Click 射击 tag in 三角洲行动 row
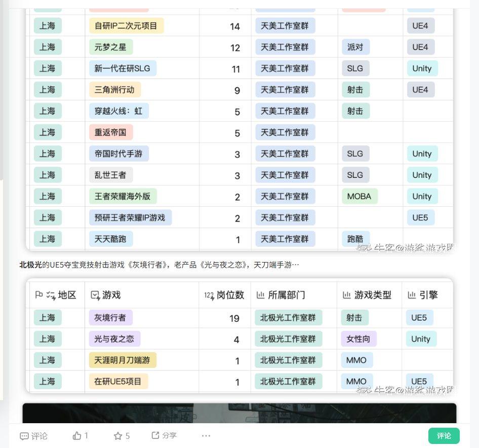 click(x=355, y=90)
